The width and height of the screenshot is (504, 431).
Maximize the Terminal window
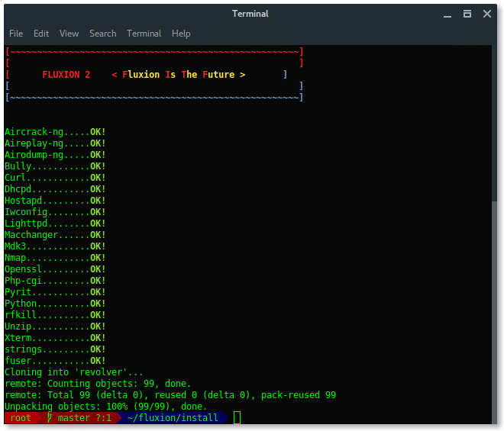467,13
